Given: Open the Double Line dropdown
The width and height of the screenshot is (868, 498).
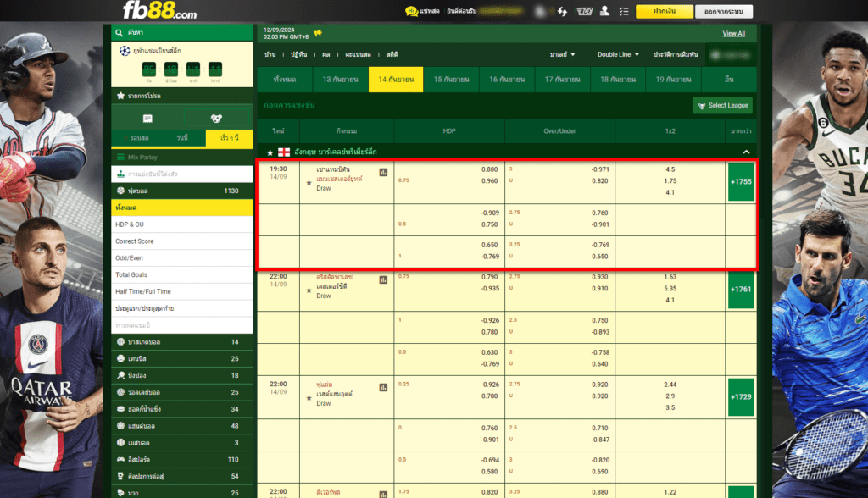Looking at the screenshot, I should coord(618,54).
